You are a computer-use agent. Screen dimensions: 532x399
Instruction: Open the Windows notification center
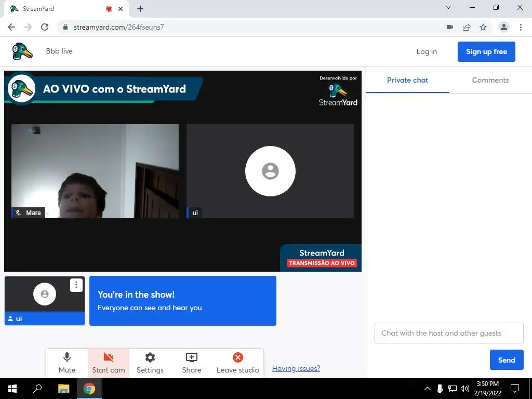point(515,389)
